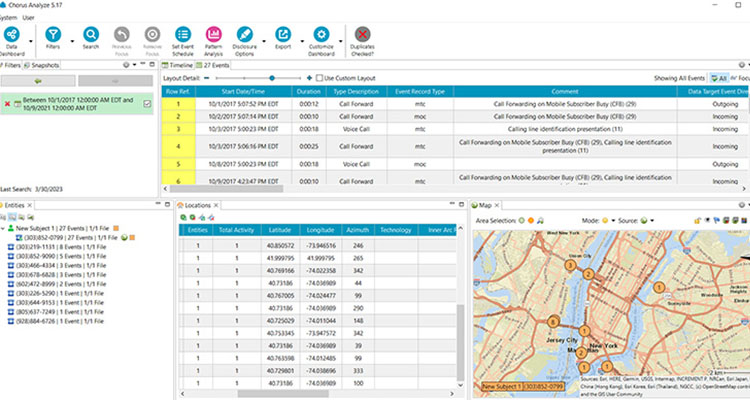Uncheck the date range filter checkbox

147,104
